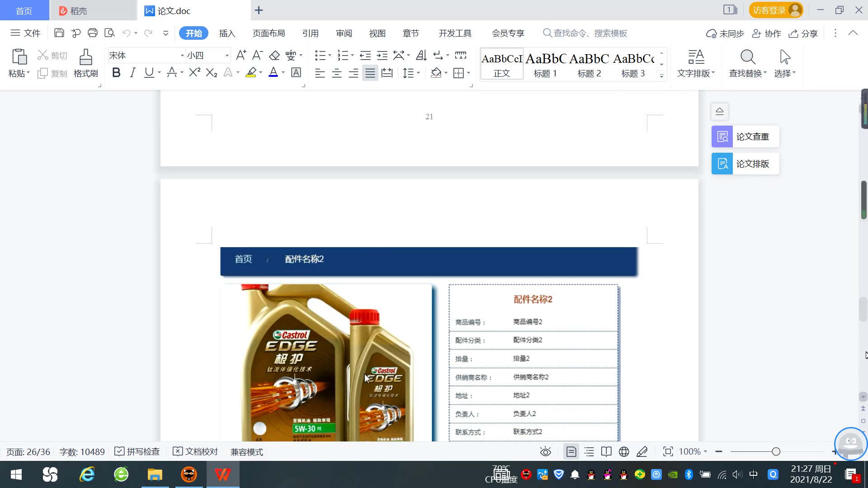This screenshot has width=868, height=488.
Task: Select the 标题 1 heading style
Action: pos(545,64)
